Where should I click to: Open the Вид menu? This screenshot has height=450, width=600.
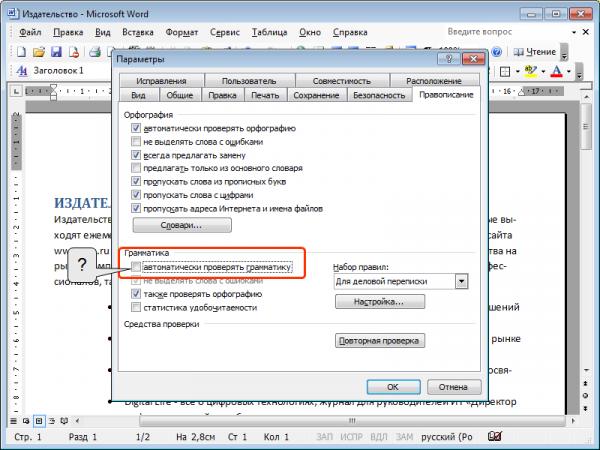coord(103,32)
